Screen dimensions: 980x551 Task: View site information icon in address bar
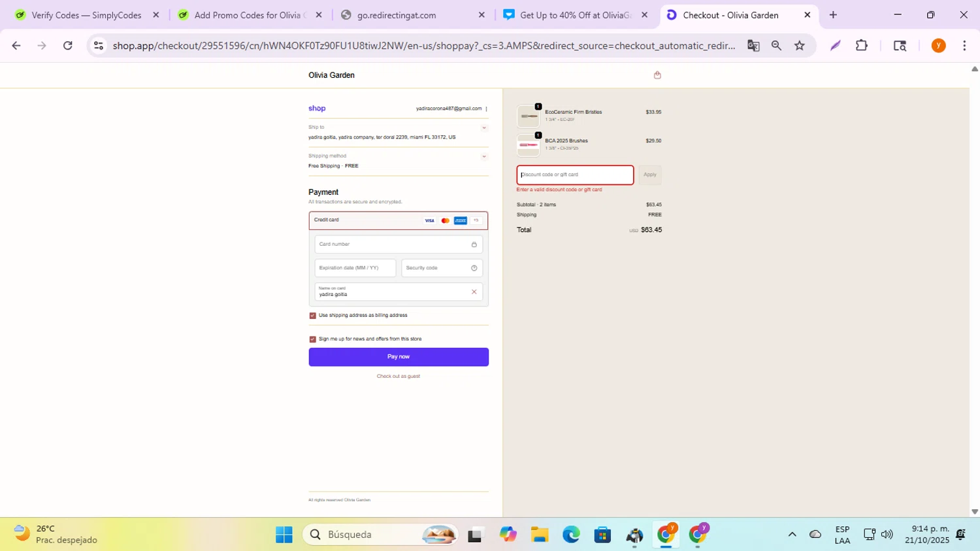(x=99, y=46)
